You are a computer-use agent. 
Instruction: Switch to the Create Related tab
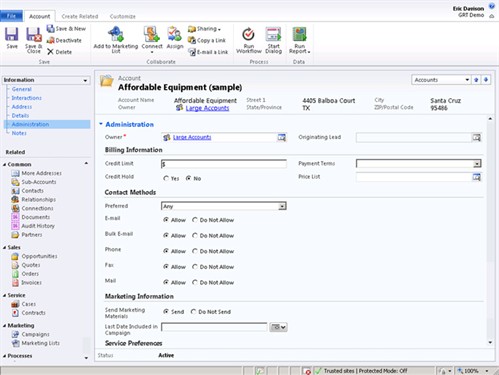point(80,16)
